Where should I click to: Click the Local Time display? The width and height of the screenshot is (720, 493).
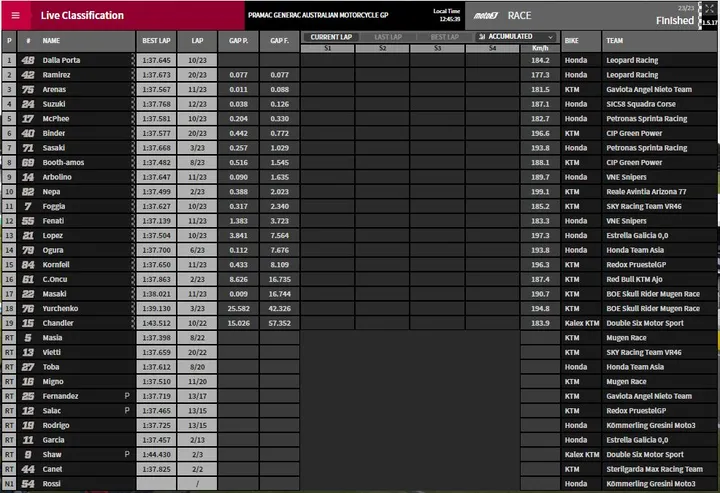pos(446,15)
